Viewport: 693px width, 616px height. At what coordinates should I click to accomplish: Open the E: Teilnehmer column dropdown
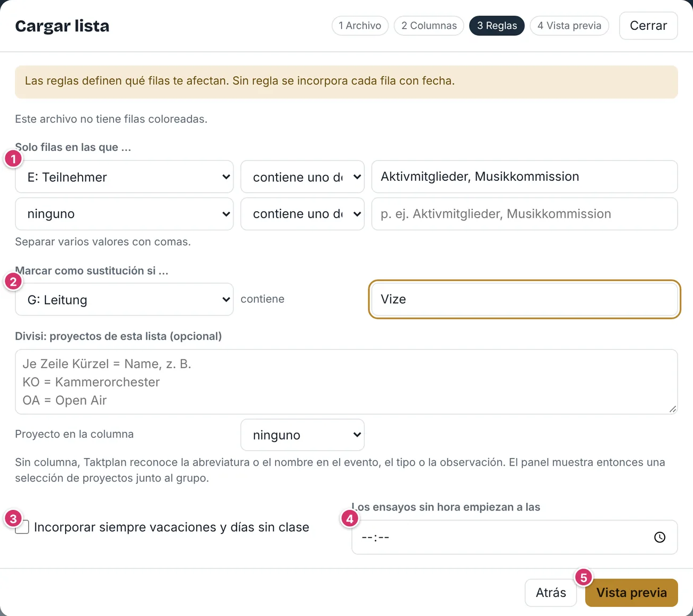[124, 177]
